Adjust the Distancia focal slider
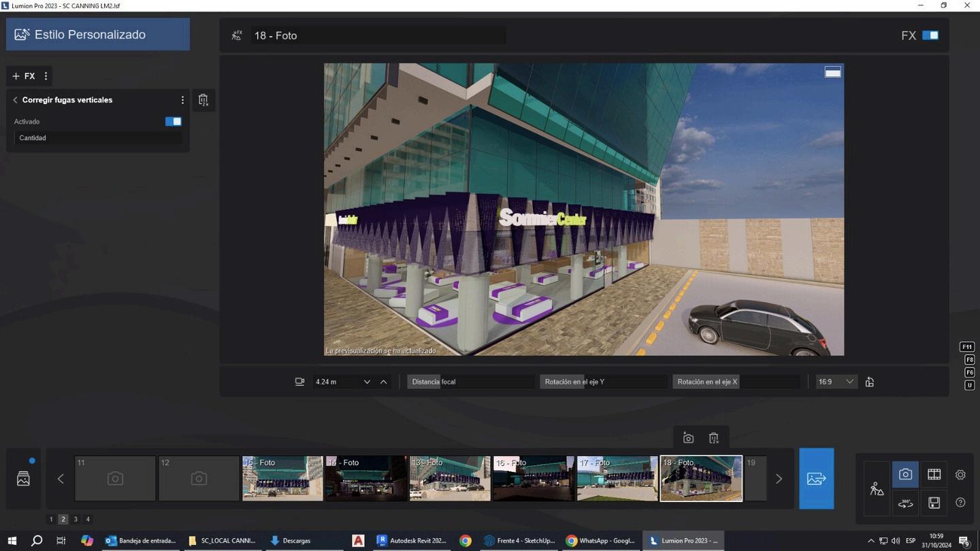Screen dimensions: 980x551 pos(470,382)
